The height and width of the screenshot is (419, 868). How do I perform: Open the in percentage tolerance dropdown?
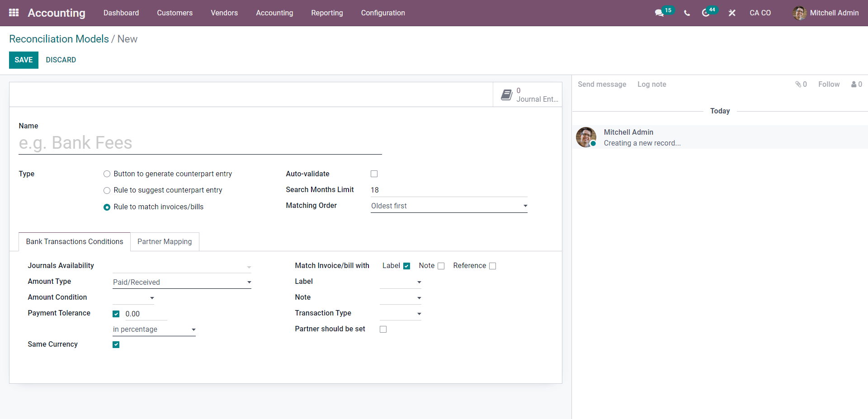[x=154, y=330]
